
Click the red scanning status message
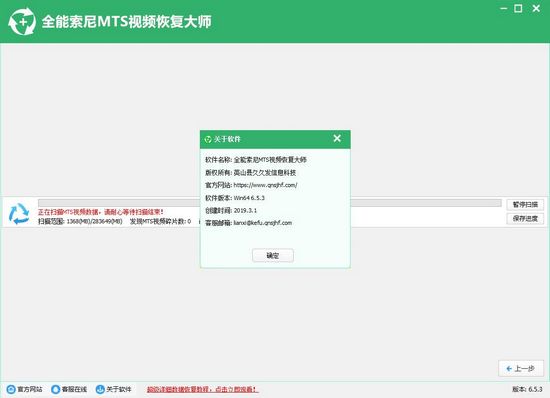pyautogui.click(x=101, y=212)
